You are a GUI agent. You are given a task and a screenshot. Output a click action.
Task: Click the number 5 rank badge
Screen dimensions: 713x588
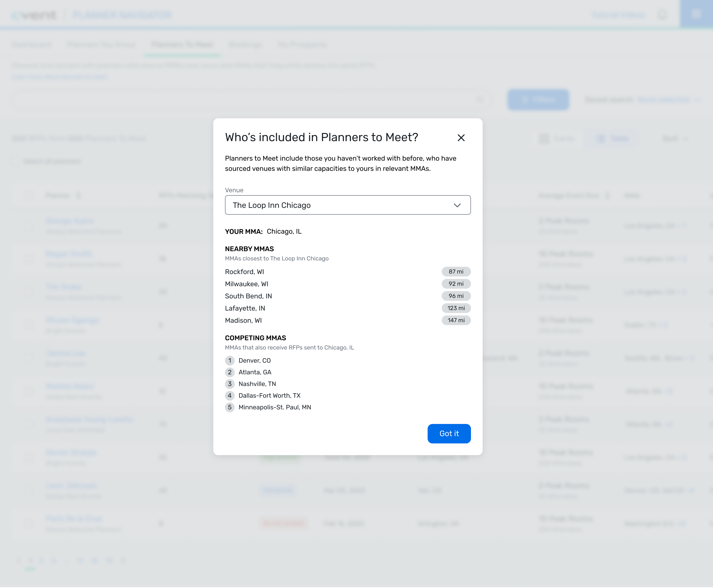click(x=230, y=407)
